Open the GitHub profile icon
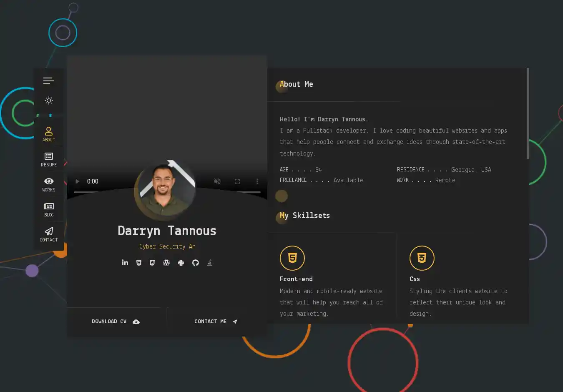This screenshot has height=392, width=563. tap(196, 263)
